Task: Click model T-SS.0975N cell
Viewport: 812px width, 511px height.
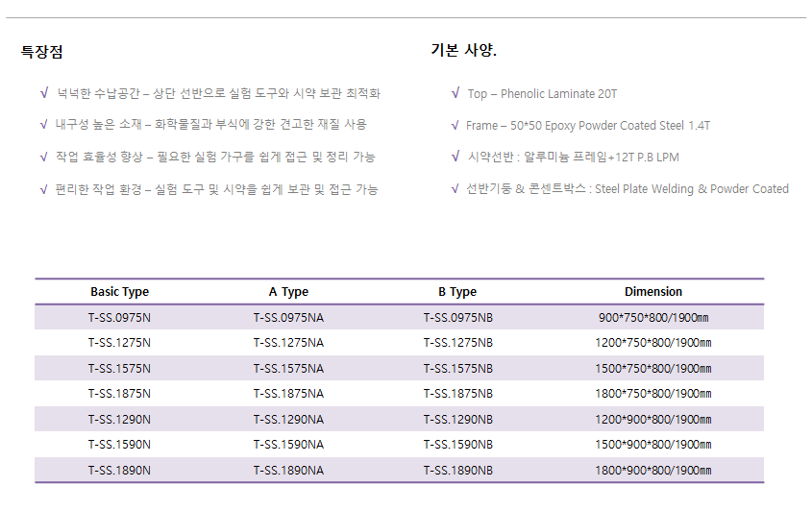Action: tap(119, 317)
